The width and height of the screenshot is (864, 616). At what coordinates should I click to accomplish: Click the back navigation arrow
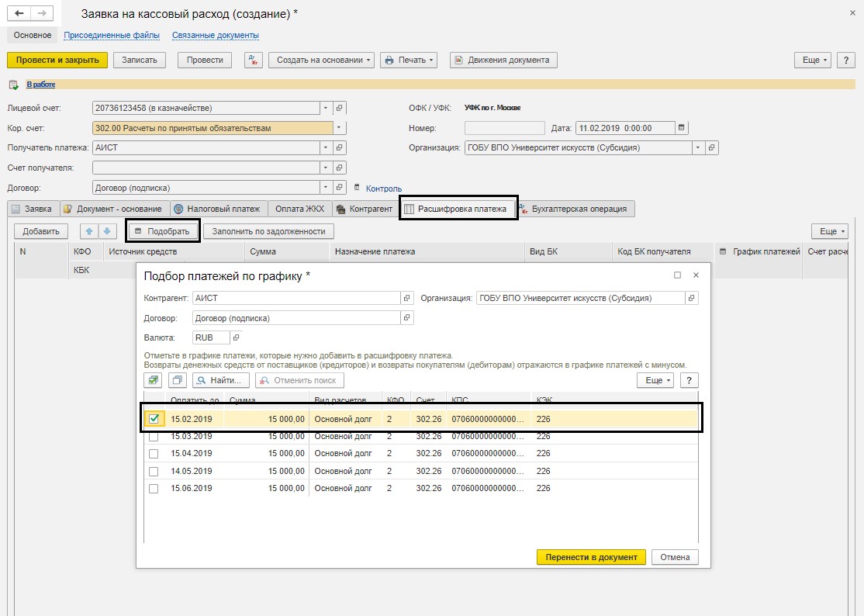[x=19, y=13]
